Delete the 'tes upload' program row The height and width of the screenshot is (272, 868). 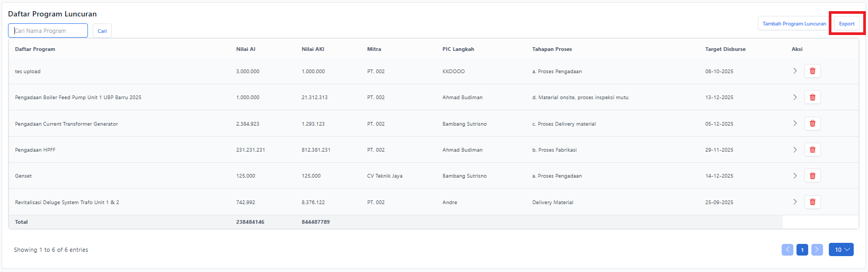[812, 71]
